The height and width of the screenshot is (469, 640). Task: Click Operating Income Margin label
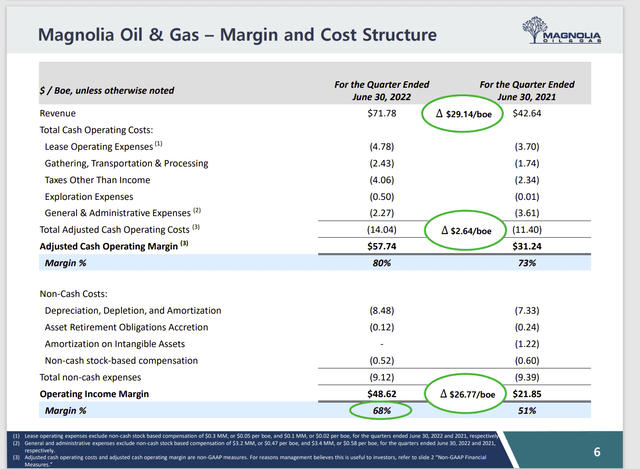click(x=94, y=394)
